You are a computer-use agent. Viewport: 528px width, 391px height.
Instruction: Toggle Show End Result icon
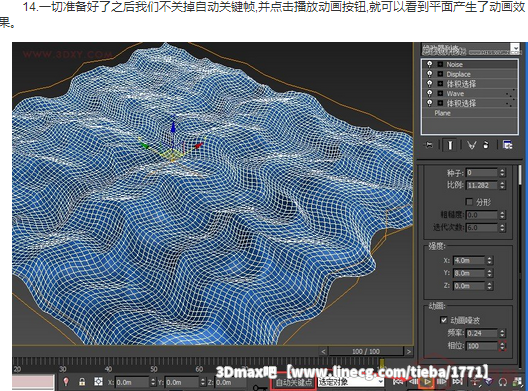(450, 145)
